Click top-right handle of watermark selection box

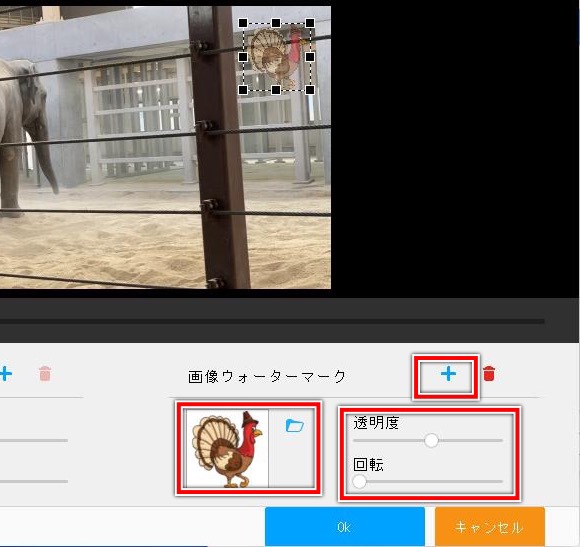pos(310,23)
